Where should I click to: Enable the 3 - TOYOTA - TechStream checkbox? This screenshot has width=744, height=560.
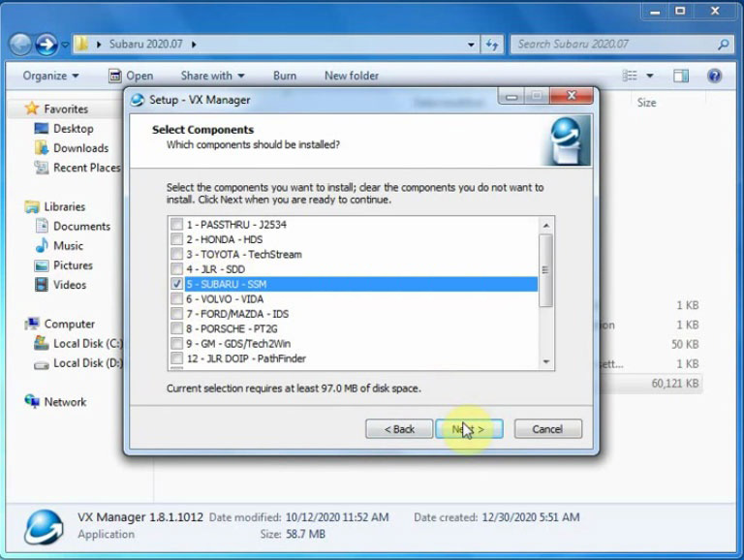(176, 255)
